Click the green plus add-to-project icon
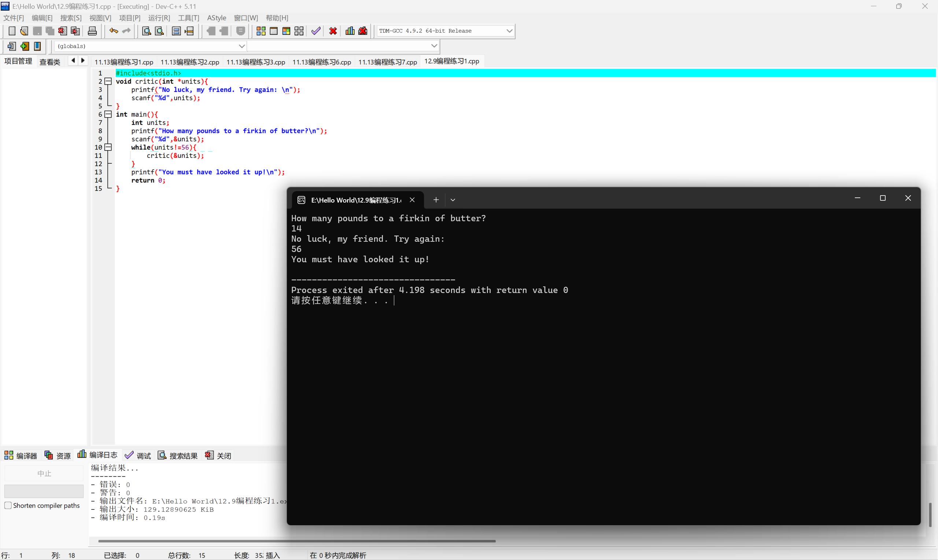Viewport: 938px width, 560px height. click(25, 46)
